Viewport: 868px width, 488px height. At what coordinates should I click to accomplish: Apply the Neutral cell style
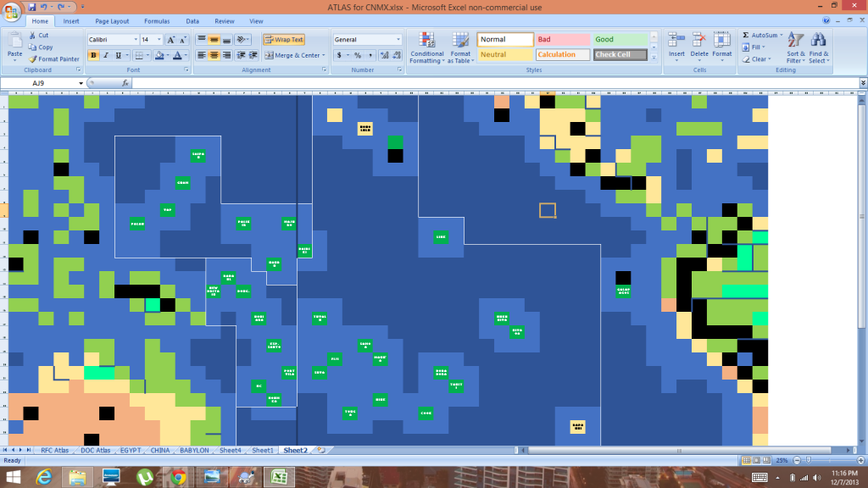click(x=505, y=54)
